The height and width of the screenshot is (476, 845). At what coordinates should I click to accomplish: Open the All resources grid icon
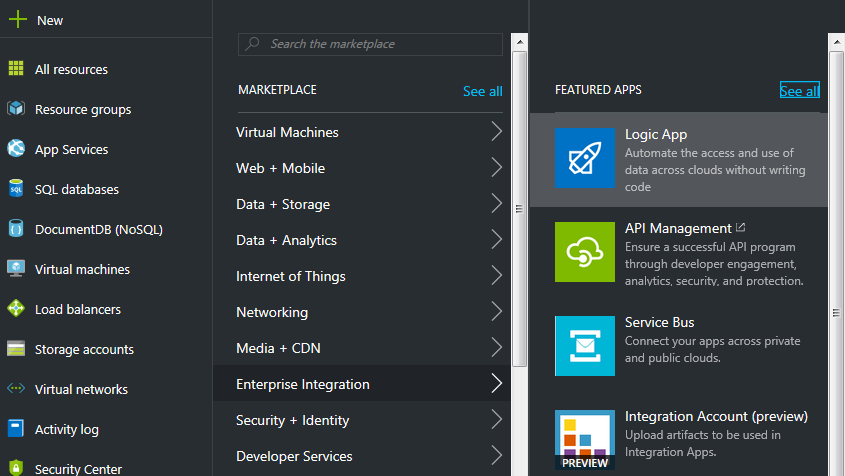point(16,68)
